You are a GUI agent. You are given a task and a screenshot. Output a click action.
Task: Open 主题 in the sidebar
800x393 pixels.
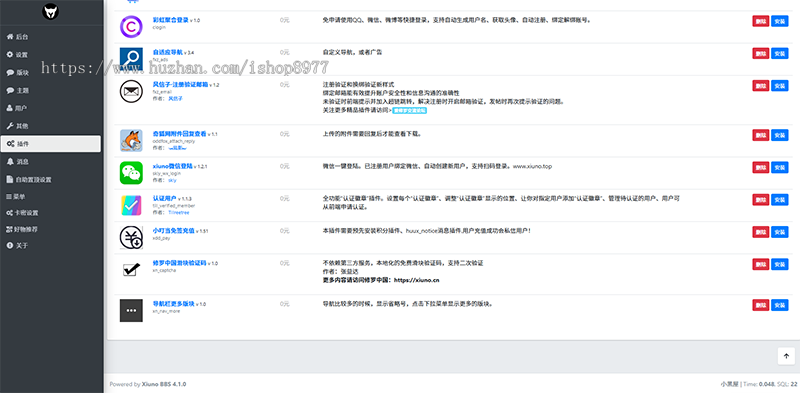click(x=51, y=90)
